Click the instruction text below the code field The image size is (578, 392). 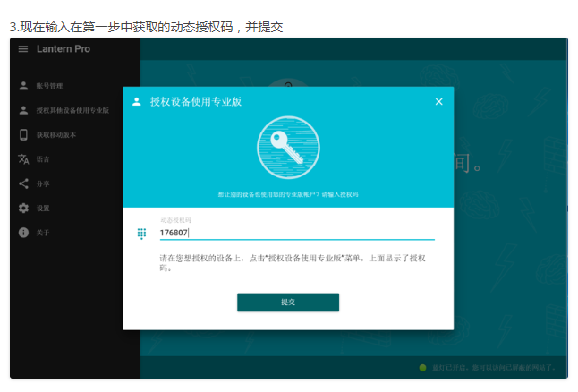tap(293, 263)
